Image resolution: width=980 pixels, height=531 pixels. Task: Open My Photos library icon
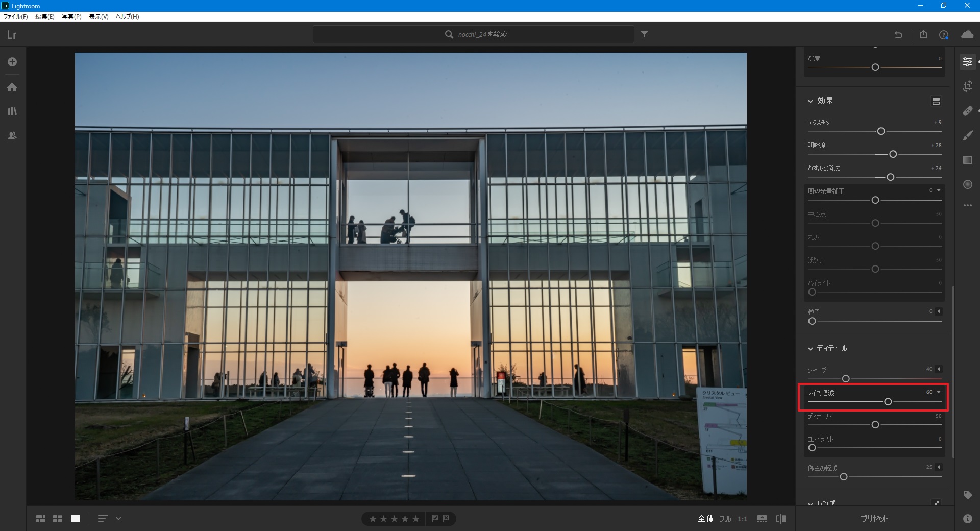pyautogui.click(x=12, y=111)
